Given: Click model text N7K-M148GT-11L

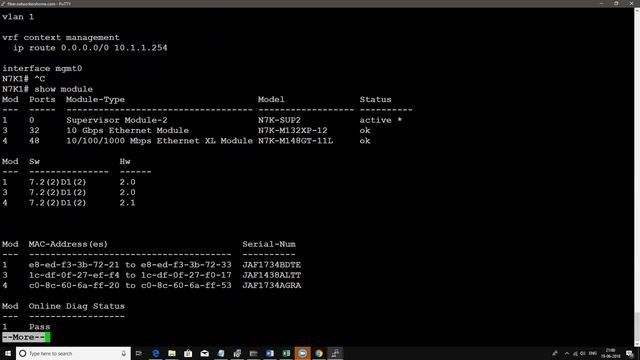Looking at the screenshot, I should (x=296, y=141).
